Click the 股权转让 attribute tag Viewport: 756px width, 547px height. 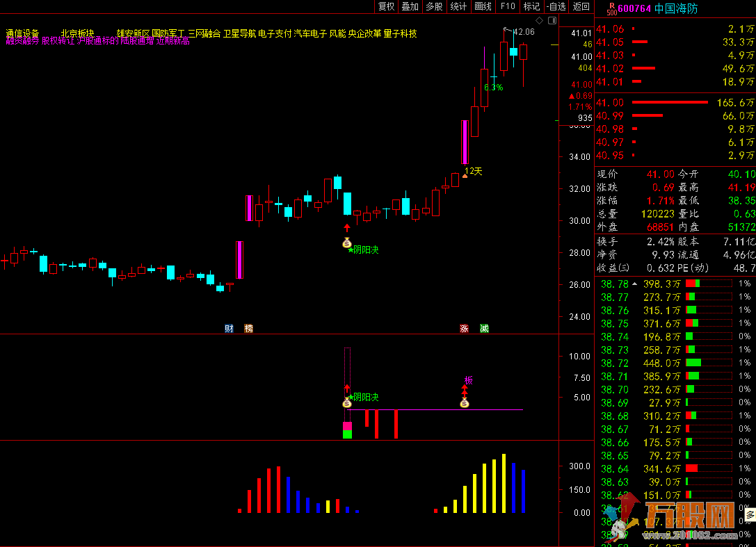58,41
